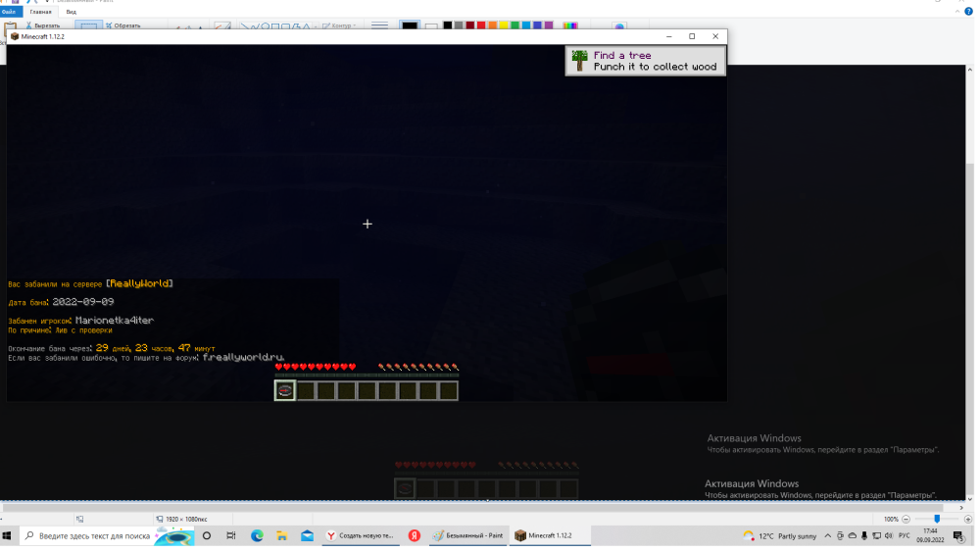Image resolution: width=980 pixels, height=552 pixels.
Task: Open the volume speaker tray icon
Action: click(x=889, y=535)
